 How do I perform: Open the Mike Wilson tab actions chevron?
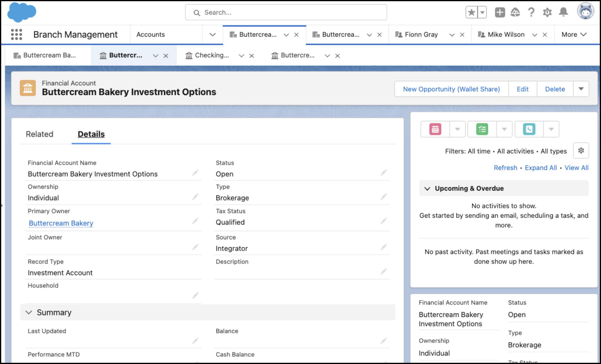coord(535,35)
